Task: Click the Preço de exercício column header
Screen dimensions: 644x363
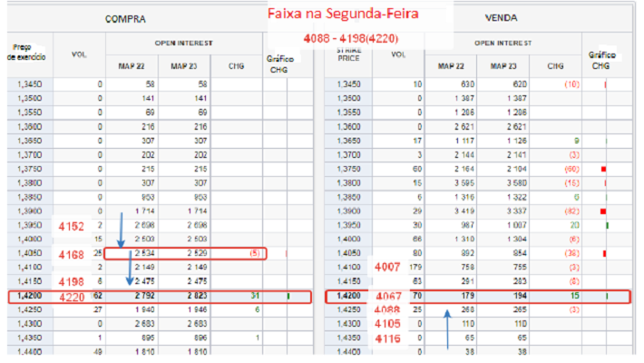Action: coord(24,52)
